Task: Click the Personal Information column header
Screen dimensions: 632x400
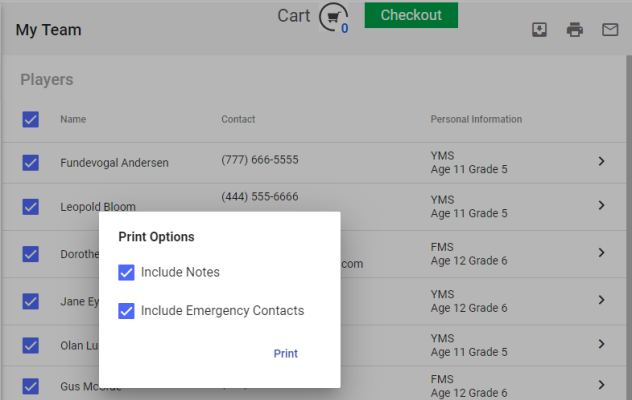Action: [476, 120]
